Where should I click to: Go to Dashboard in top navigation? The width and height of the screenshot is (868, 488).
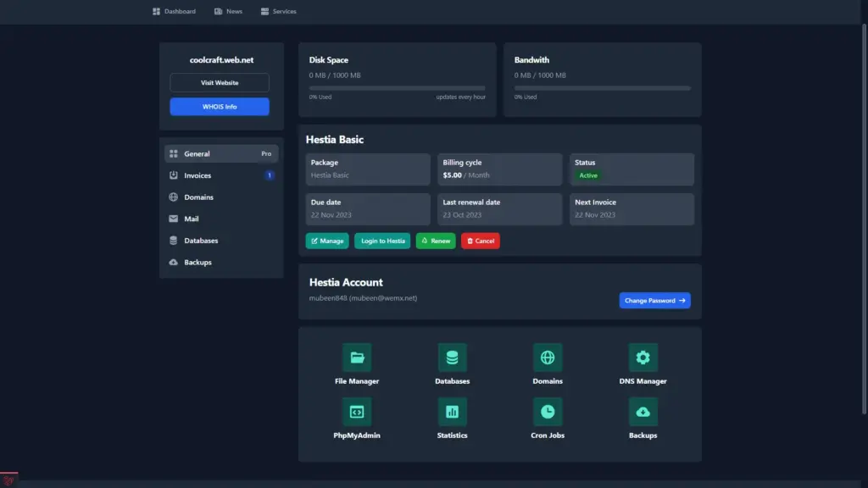(174, 12)
